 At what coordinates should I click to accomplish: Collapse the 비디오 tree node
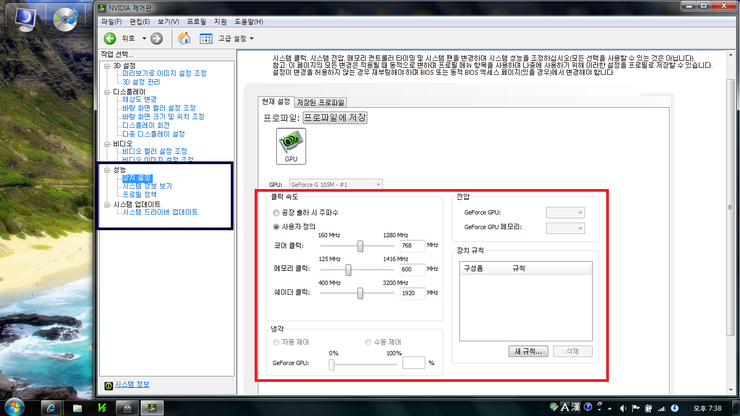coord(107,144)
